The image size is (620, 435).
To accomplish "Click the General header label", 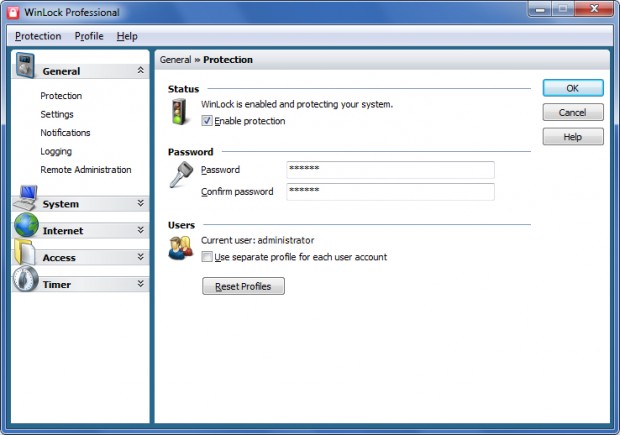I will pyautogui.click(x=61, y=71).
